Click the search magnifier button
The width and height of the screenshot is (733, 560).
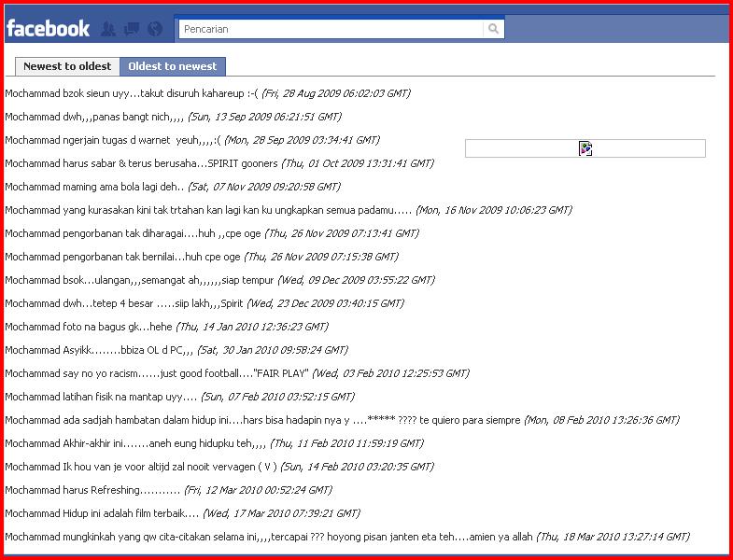[493, 29]
